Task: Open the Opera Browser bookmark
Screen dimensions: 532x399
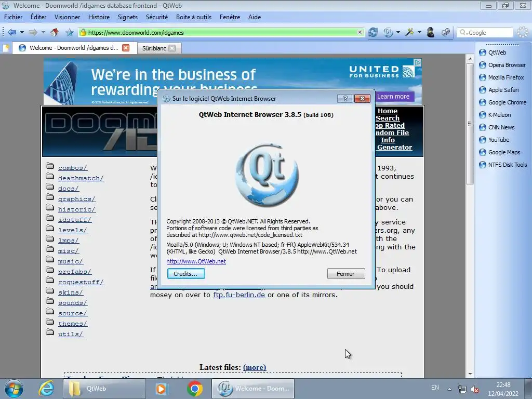Action: pyautogui.click(x=502, y=65)
